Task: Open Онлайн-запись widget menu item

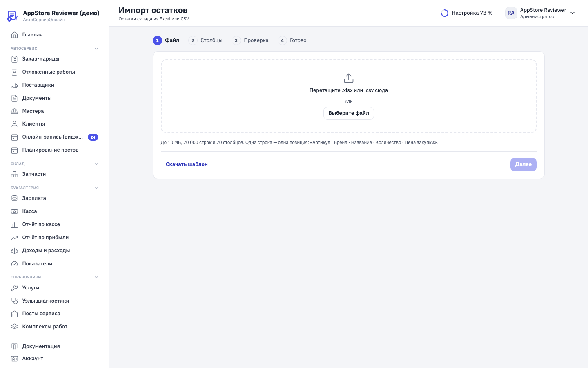Action: coord(55,137)
